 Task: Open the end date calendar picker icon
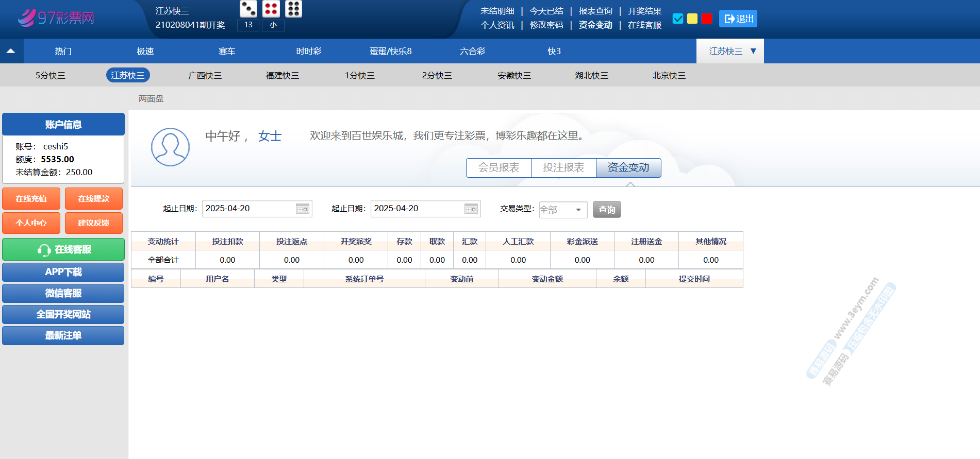coord(471,209)
